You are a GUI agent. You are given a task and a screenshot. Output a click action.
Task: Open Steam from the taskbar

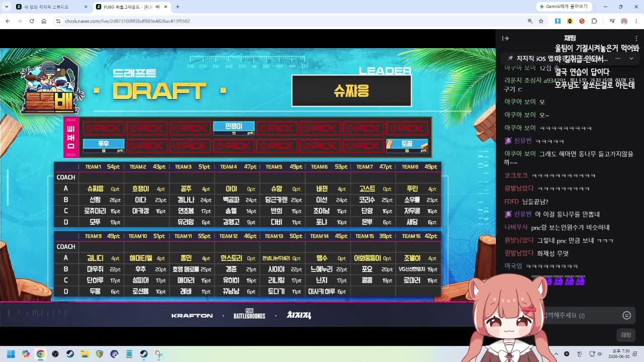click(x=70, y=354)
